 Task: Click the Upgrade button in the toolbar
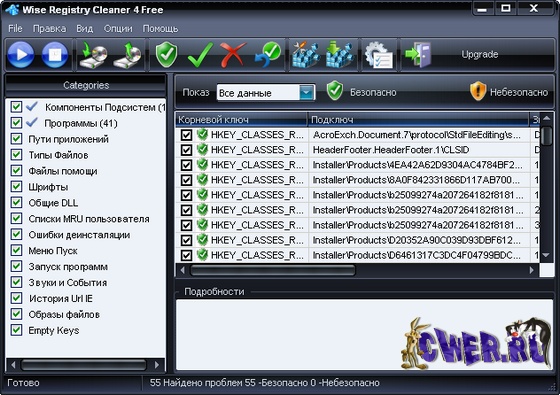(480, 54)
